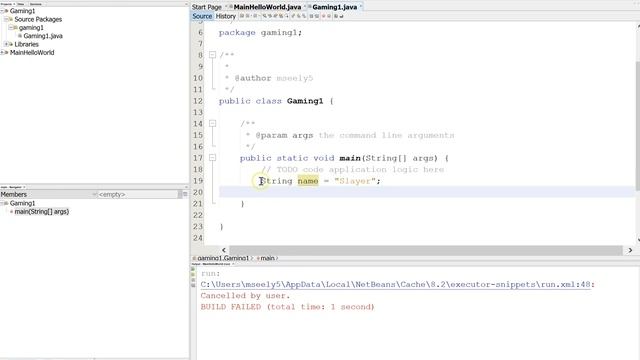640x360 pixels.
Task: Click the Last Edit location toolbar icon
Action: [x=242, y=16]
